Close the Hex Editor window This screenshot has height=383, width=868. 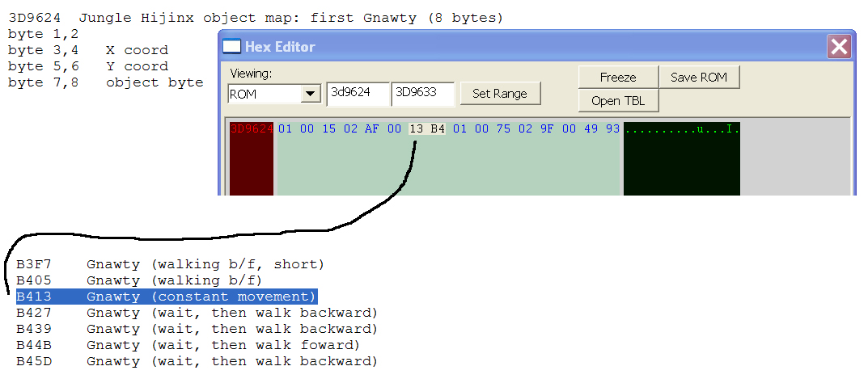[839, 47]
